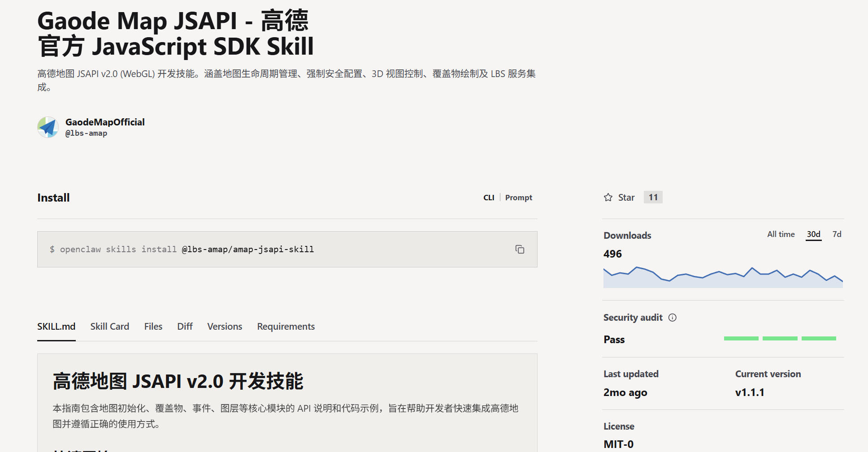Open the Security audit info icon
This screenshot has height=452, width=868.
673,318
